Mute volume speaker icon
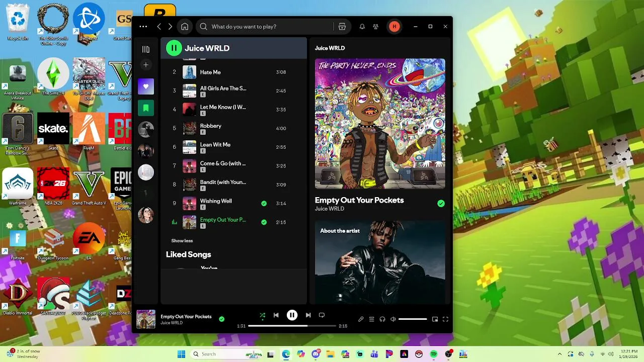 point(393,319)
